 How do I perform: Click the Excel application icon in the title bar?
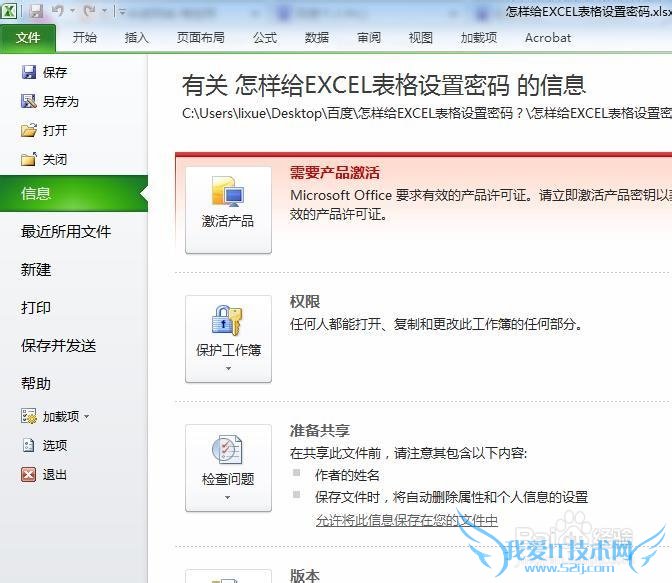coord(9,10)
